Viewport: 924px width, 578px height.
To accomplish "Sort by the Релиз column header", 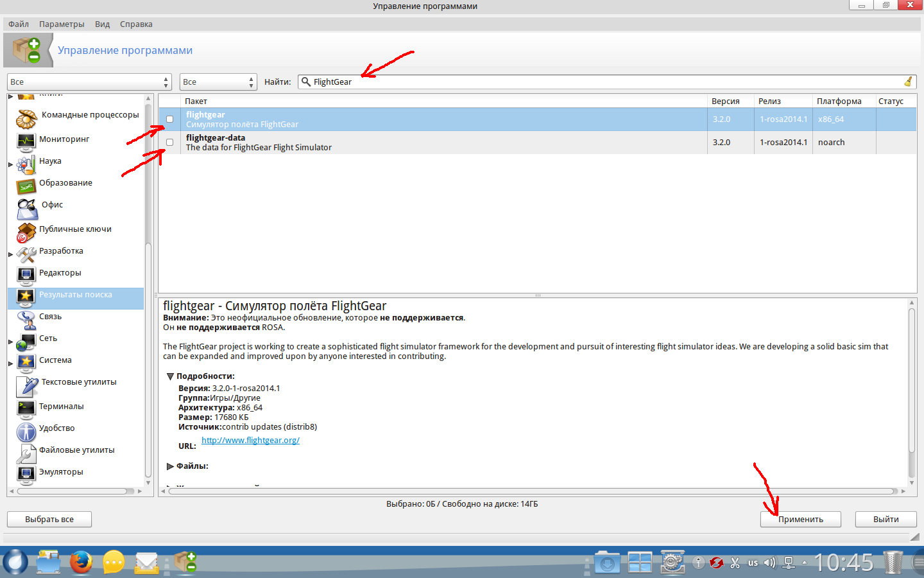I will (783, 101).
